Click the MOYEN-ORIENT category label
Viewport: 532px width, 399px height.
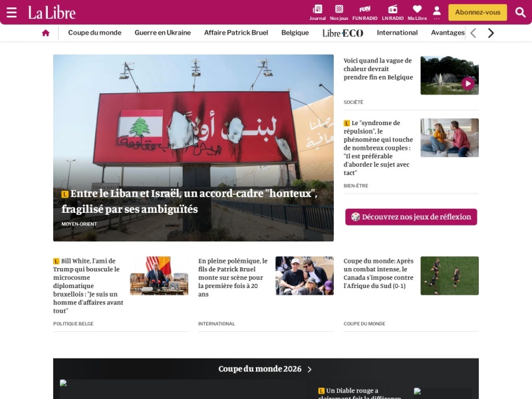[79, 224]
